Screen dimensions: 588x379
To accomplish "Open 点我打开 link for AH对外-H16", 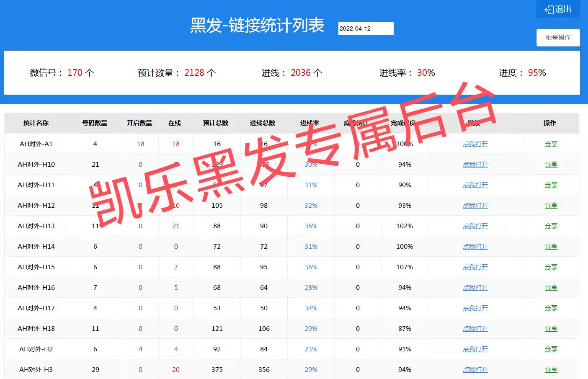I will (x=475, y=288).
